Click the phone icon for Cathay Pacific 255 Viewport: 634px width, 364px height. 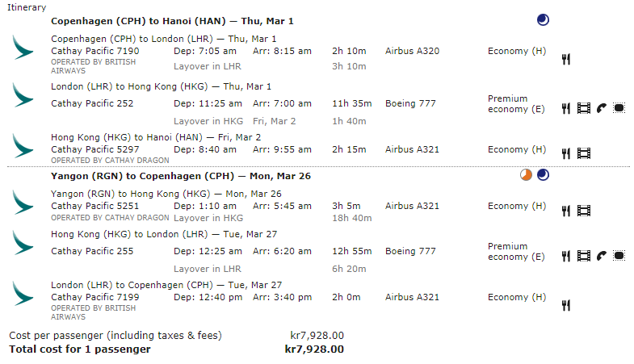[x=602, y=257]
